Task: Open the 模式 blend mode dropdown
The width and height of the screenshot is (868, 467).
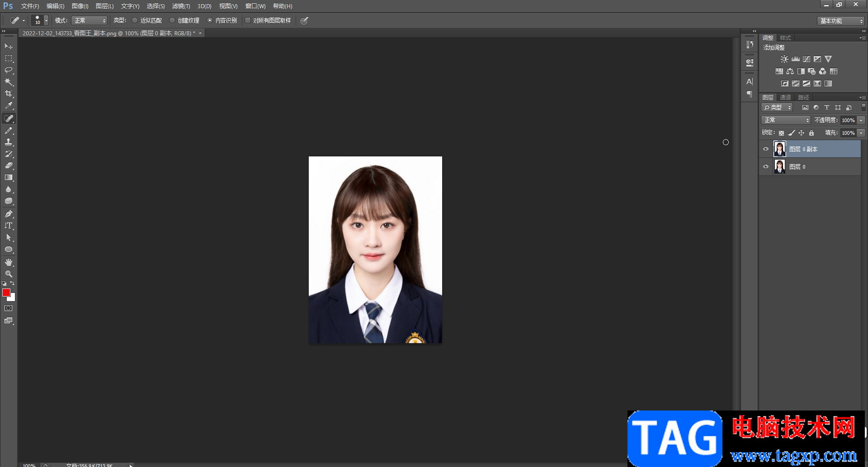Action: (x=89, y=21)
